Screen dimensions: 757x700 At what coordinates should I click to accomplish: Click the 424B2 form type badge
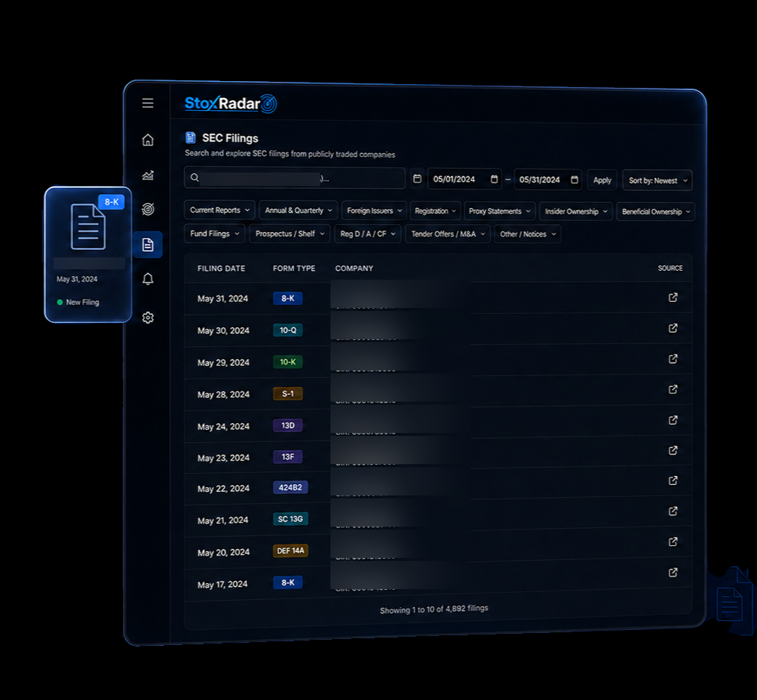[x=290, y=488]
